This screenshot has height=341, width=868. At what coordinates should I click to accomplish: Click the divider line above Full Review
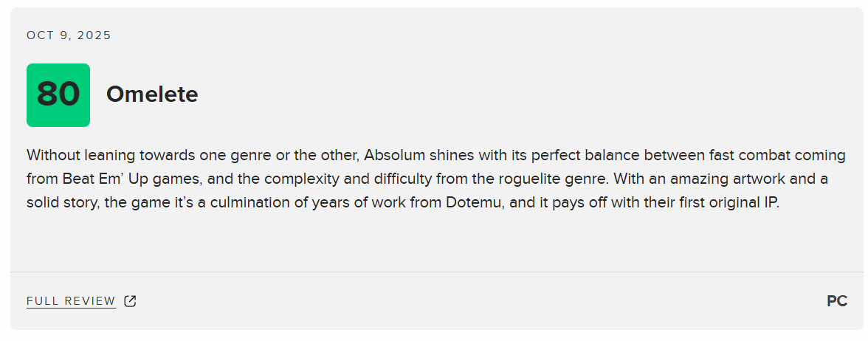tap(434, 272)
